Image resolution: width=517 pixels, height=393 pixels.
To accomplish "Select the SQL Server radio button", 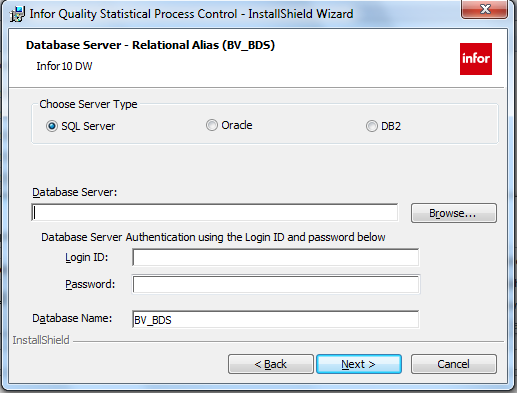I will (52, 126).
